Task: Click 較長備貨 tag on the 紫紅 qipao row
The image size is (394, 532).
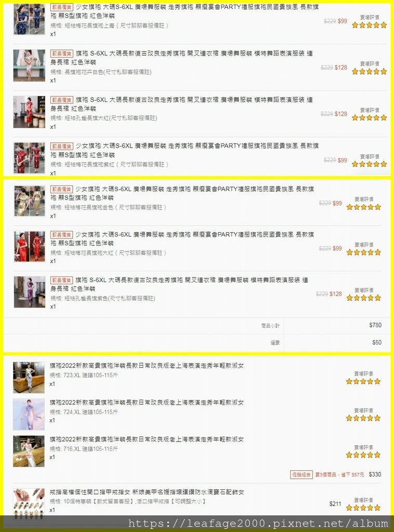Action: pyautogui.click(x=62, y=146)
